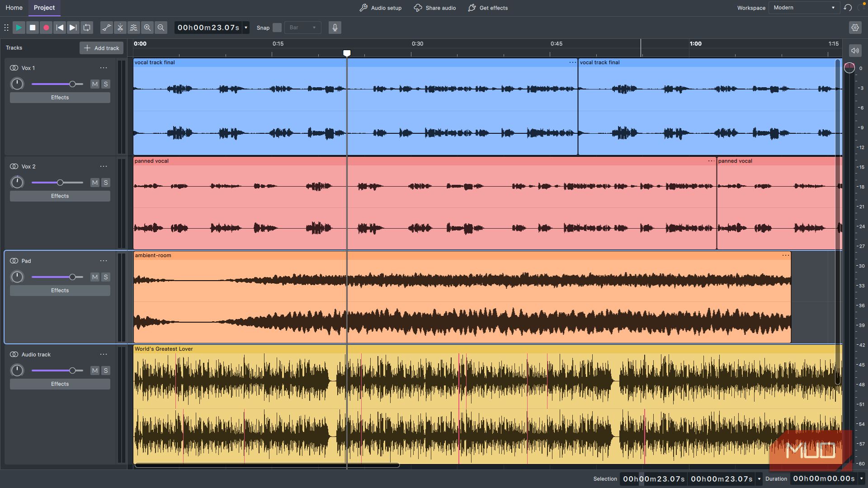Open Effects for Audio track
The height and width of the screenshot is (488, 868).
60,384
